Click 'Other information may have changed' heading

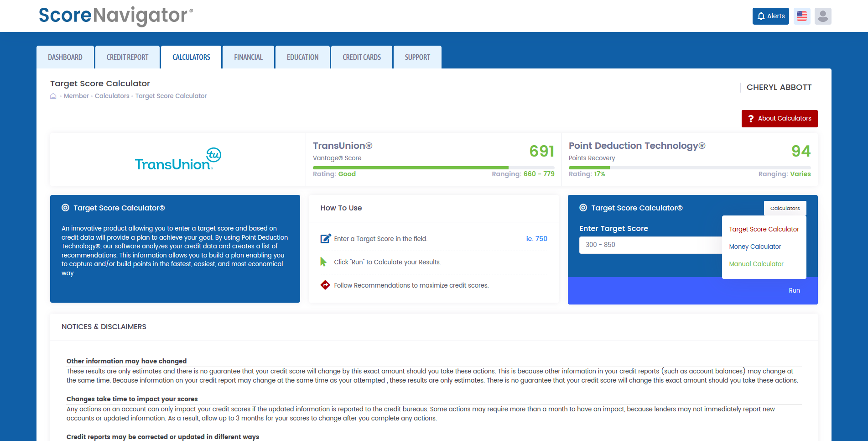tap(127, 361)
